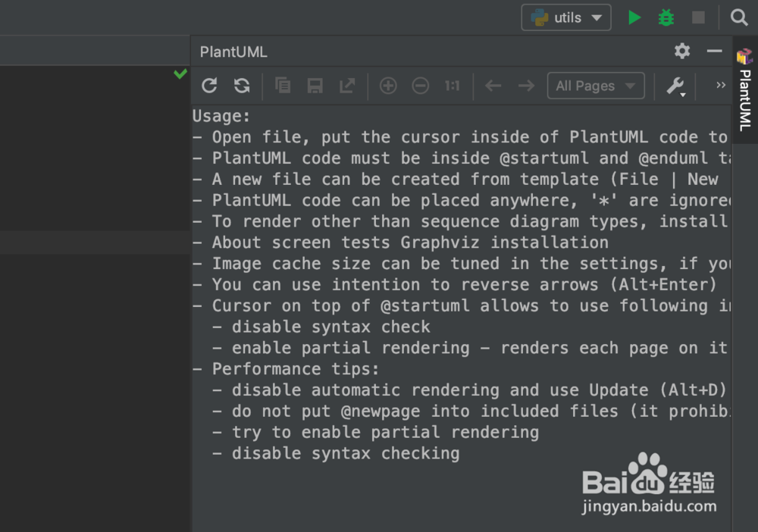This screenshot has width=758, height=532.
Task: Click the Stop process square button
Action: point(698,17)
